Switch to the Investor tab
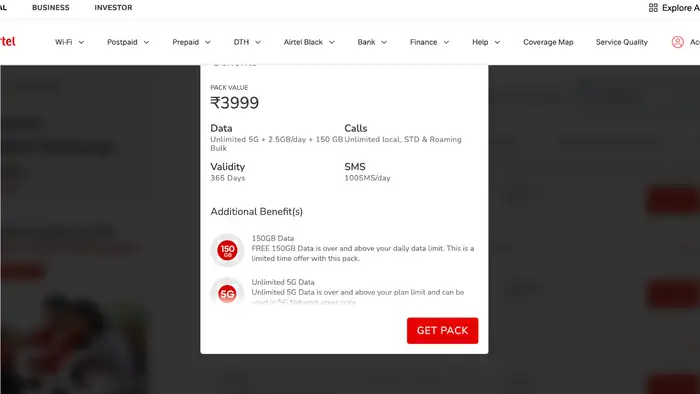Screen dimensions: 700x394 113,8
